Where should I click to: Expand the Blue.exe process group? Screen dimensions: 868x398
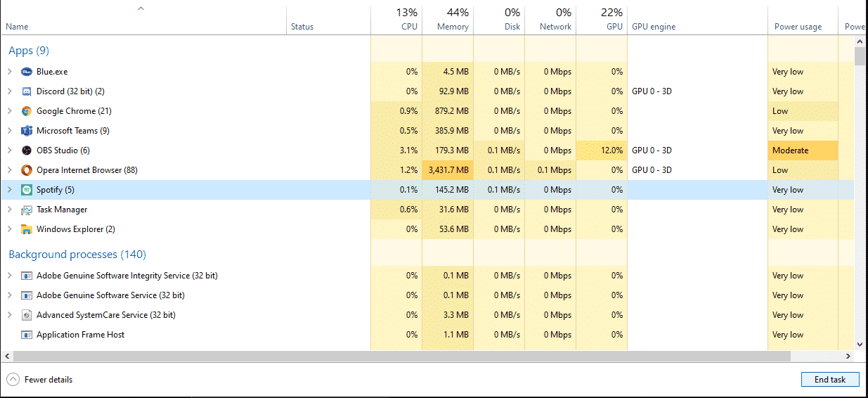10,72
